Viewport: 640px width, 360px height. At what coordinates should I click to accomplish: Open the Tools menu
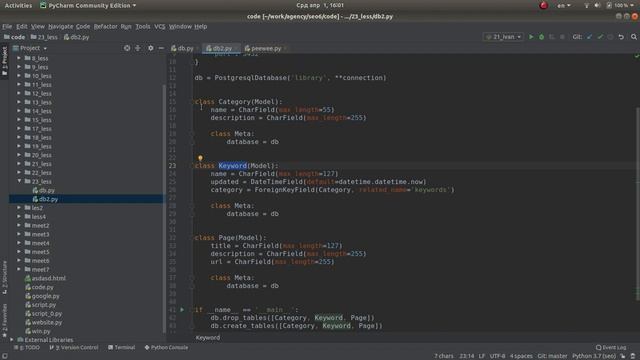tap(142, 27)
